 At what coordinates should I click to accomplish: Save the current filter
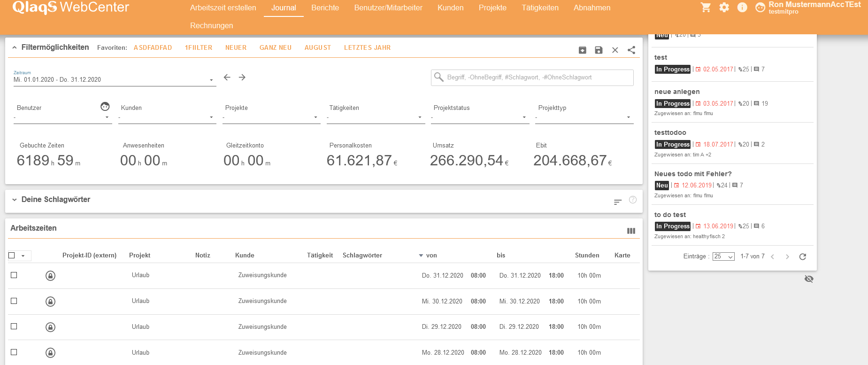(599, 50)
